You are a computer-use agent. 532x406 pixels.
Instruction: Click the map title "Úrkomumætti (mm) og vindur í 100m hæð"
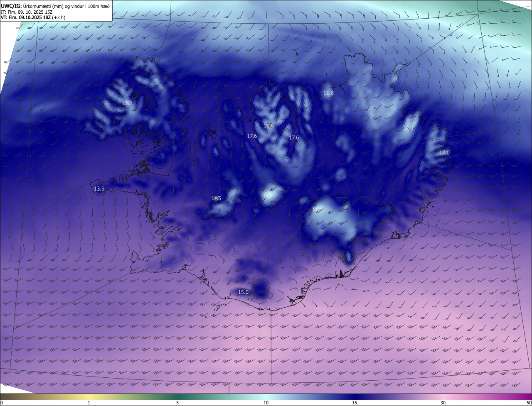tap(66, 5)
